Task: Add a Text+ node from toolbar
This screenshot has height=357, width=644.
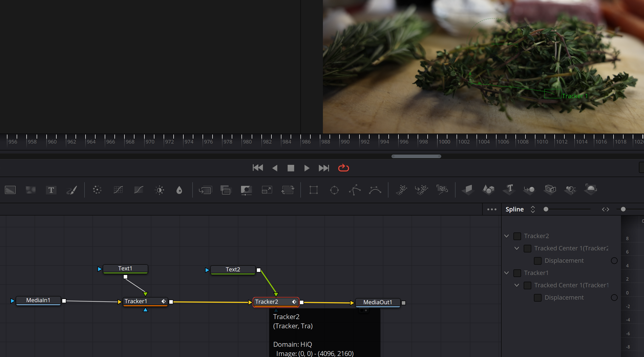Action: click(51, 190)
